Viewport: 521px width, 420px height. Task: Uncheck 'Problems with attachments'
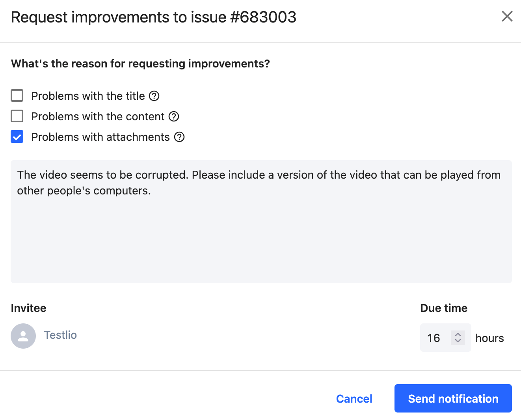(17, 136)
